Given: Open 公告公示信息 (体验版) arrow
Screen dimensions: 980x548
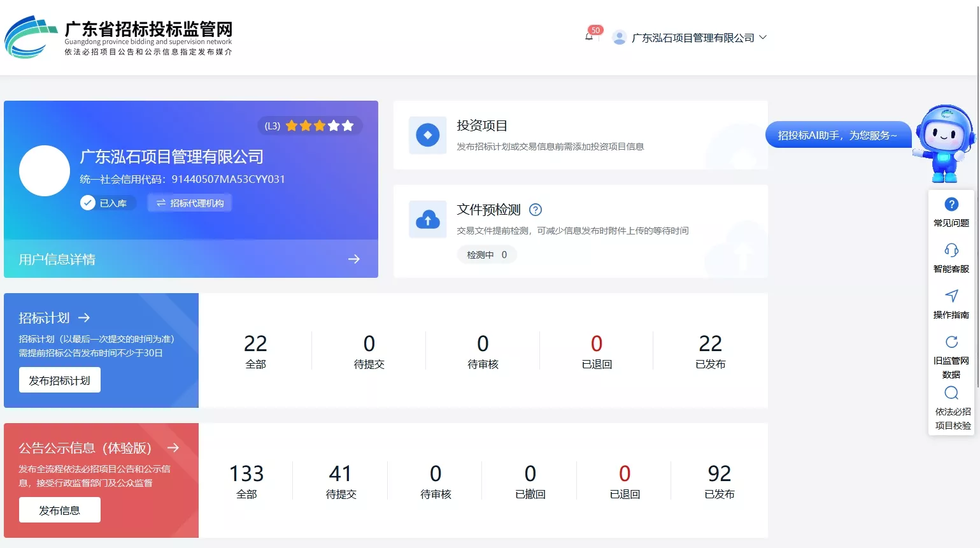Looking at the screenshot, I should click(173, 447).
